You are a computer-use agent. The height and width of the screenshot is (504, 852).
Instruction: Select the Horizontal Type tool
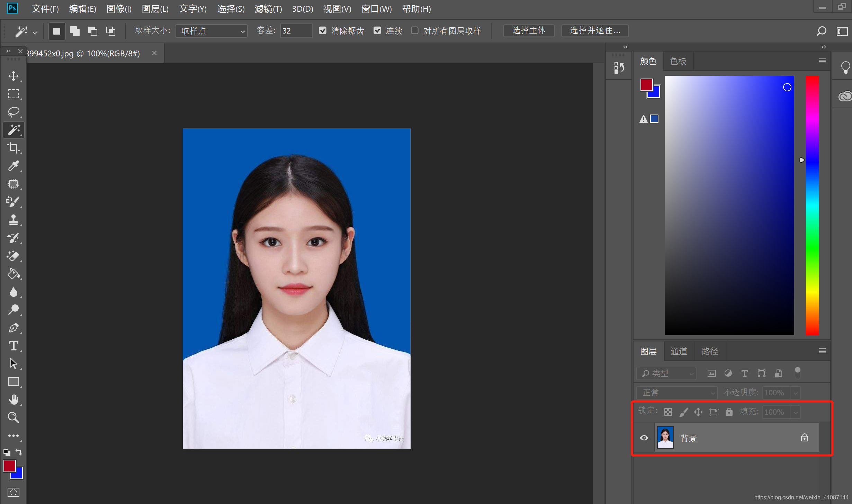[x=14, y=346]
